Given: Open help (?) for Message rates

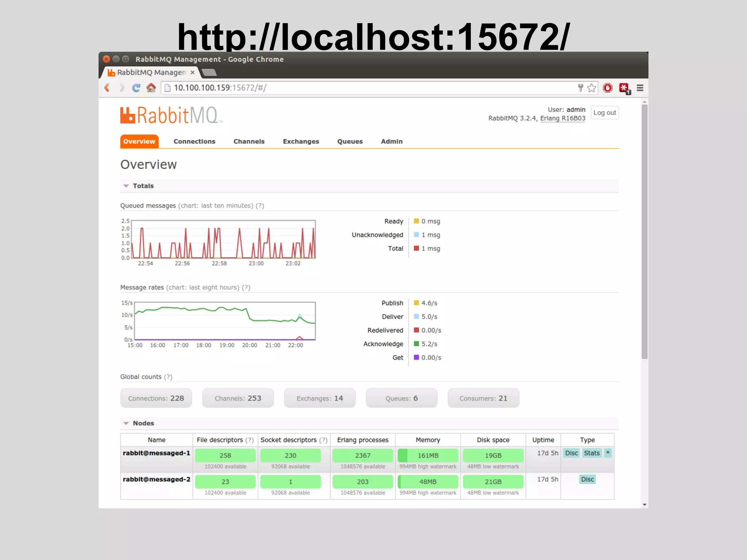Looking at the screenshot, I should [x=246, y=287].
